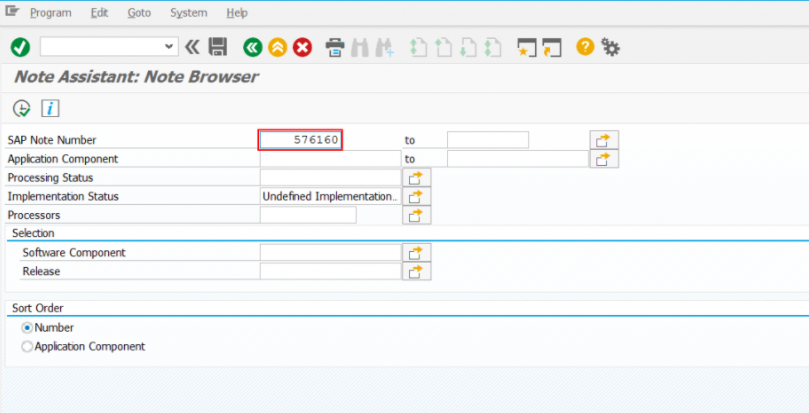809x413 pixels.
Task: Click the Application Component 'to' field
Action: point(517,158)
